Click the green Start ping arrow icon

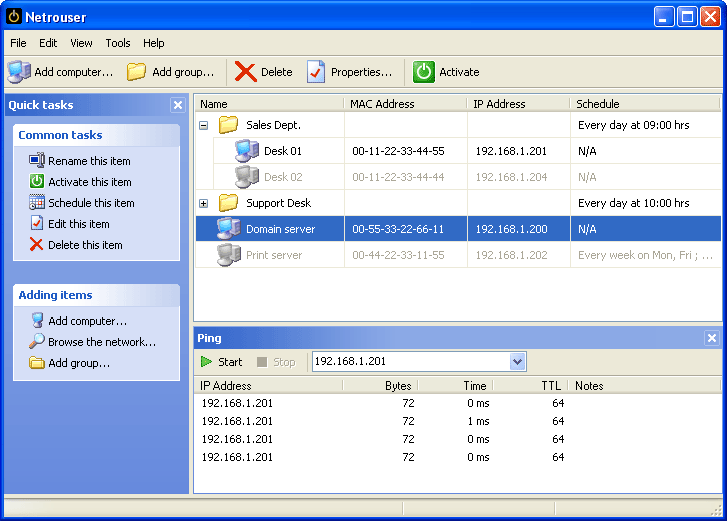(206, 362)
